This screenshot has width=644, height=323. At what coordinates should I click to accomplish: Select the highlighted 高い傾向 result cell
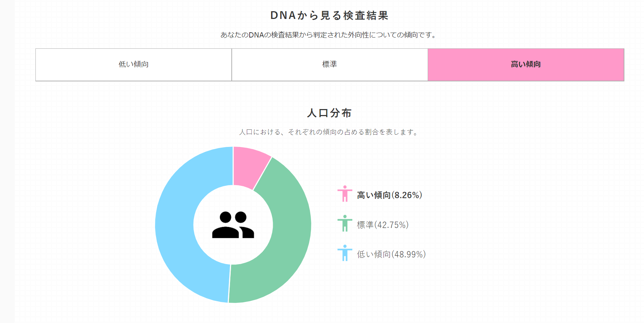point(526,65)
